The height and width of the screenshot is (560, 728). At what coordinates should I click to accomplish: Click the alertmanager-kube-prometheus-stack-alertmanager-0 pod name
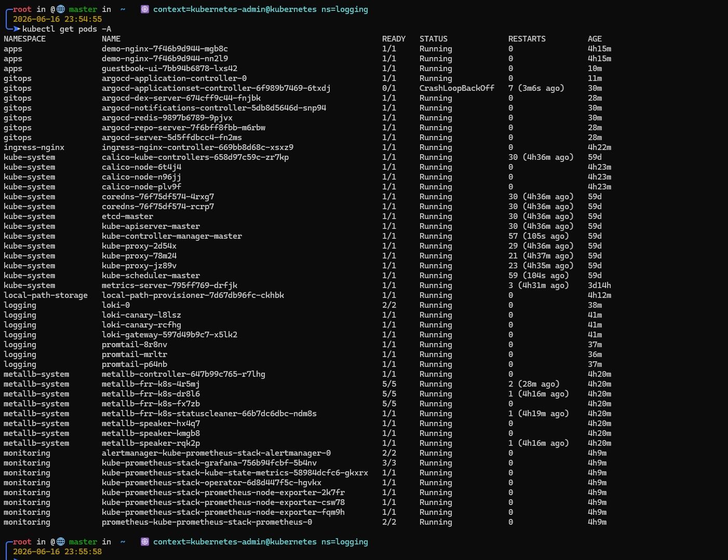[216, 453]
